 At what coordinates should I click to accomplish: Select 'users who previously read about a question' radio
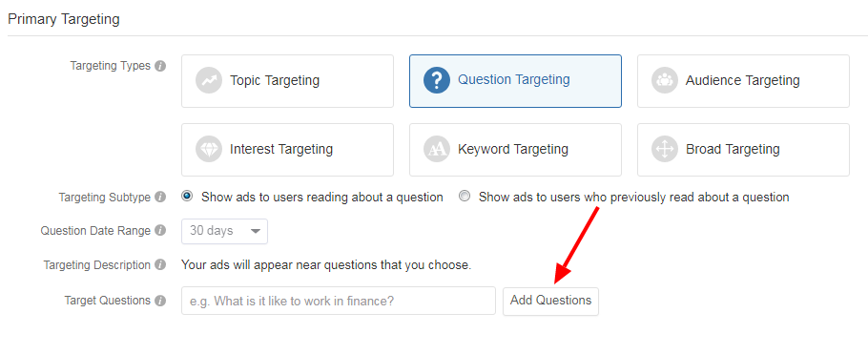[465, 196]
